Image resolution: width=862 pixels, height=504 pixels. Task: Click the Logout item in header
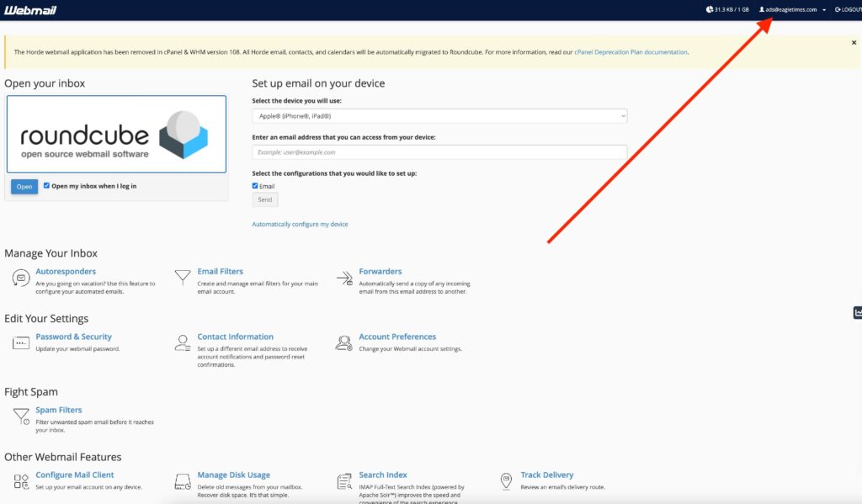pyautogui.click(x=847, y=9)
